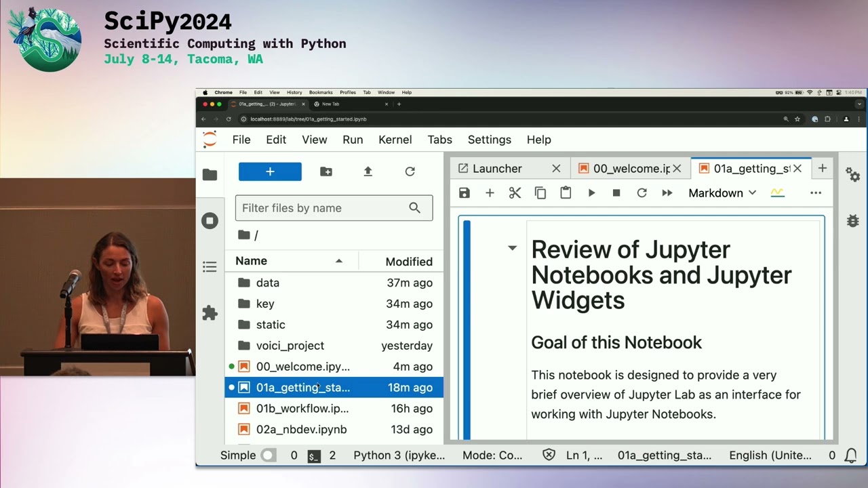This screenshot has height=488, width=868.
Task: Close the 00_welcome notebook tab
Action: click(677, 169)
